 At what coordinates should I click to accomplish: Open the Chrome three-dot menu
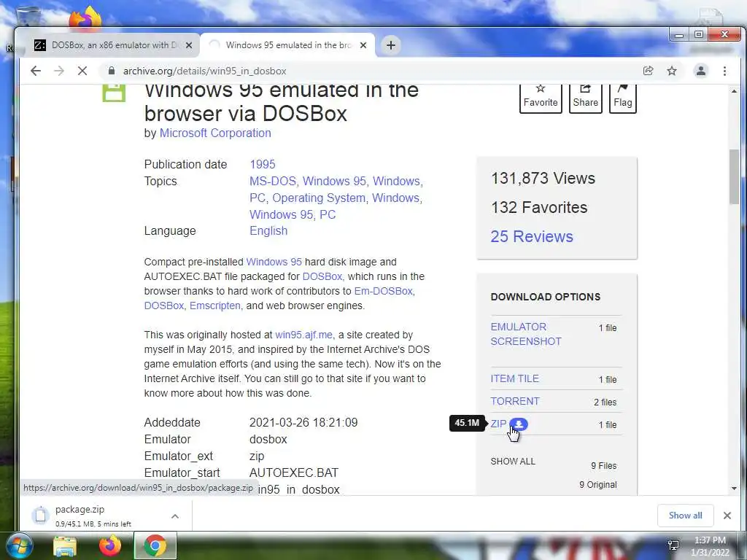point(724,71)
